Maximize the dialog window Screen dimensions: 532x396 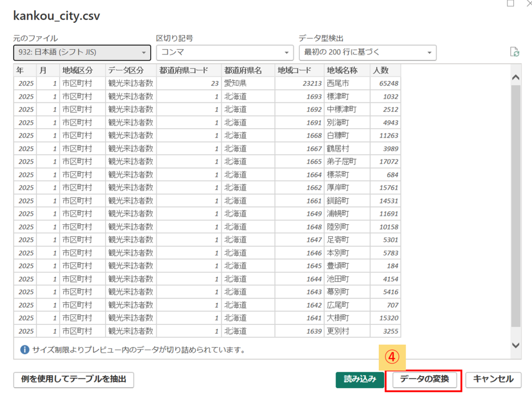click(511, 3)
